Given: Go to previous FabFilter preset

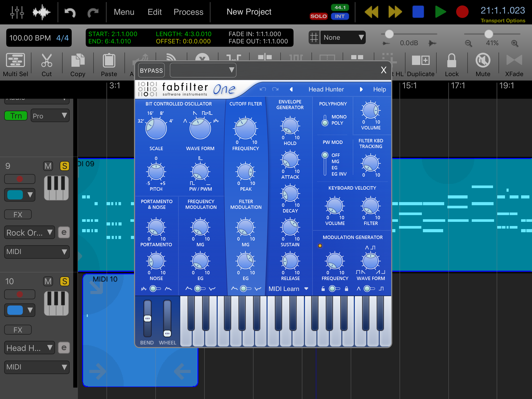Looking at the screenshot, I should pos(291,89).
